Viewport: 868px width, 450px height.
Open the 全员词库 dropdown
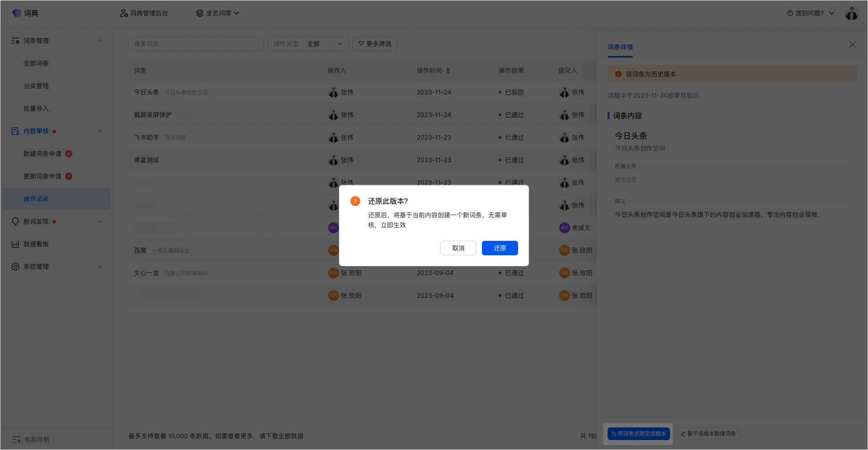(217, 13)
